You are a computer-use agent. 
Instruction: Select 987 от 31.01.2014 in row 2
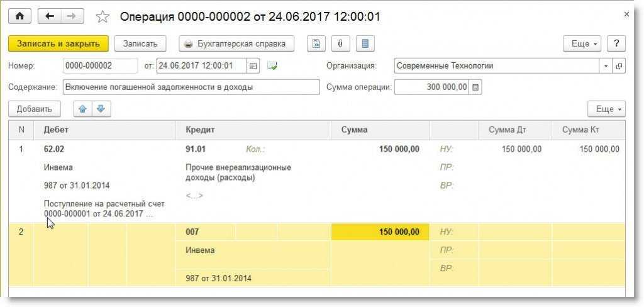pyautogui.click(x=218, y=278)
